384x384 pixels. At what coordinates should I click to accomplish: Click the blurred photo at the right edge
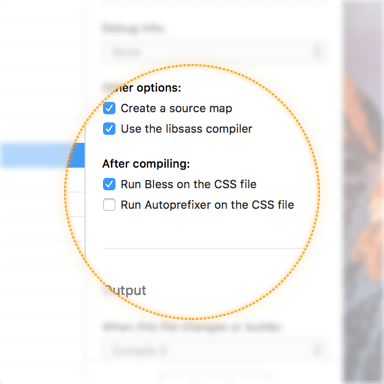363,192
